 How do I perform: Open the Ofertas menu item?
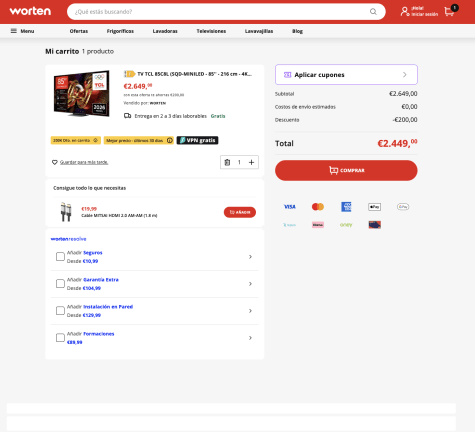(x=79, y=31)
